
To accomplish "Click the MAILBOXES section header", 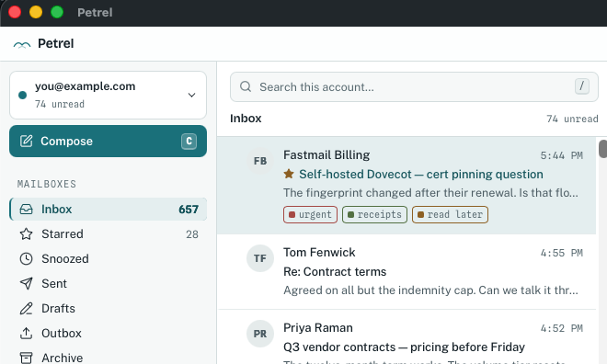I will point(47,184).
